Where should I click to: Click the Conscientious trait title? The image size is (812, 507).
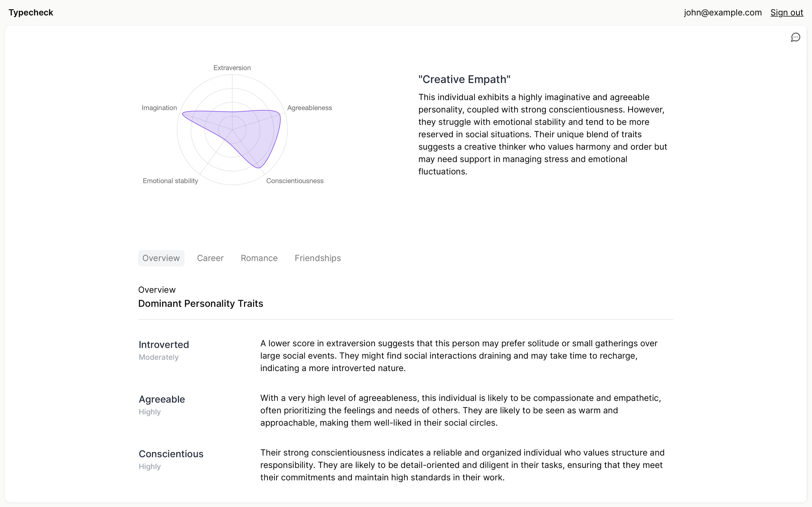(171, 454)
